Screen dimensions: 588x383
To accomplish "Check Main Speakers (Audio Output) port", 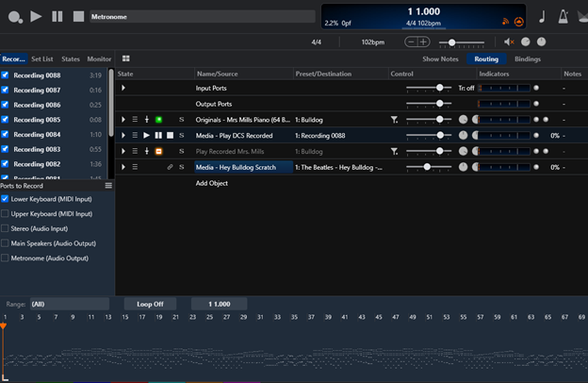I will pos(5,243).
